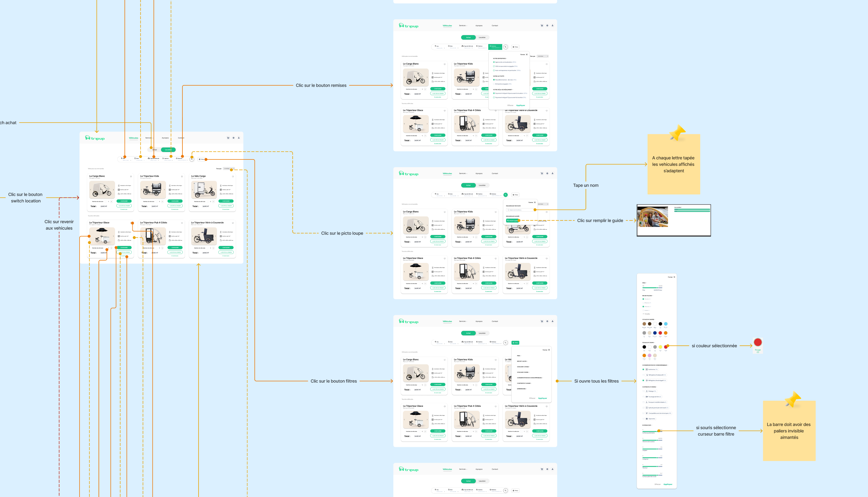This screenshot has height=497, width=868.
Task: Select the green active 'Location' tab
Action: (168, 150)
